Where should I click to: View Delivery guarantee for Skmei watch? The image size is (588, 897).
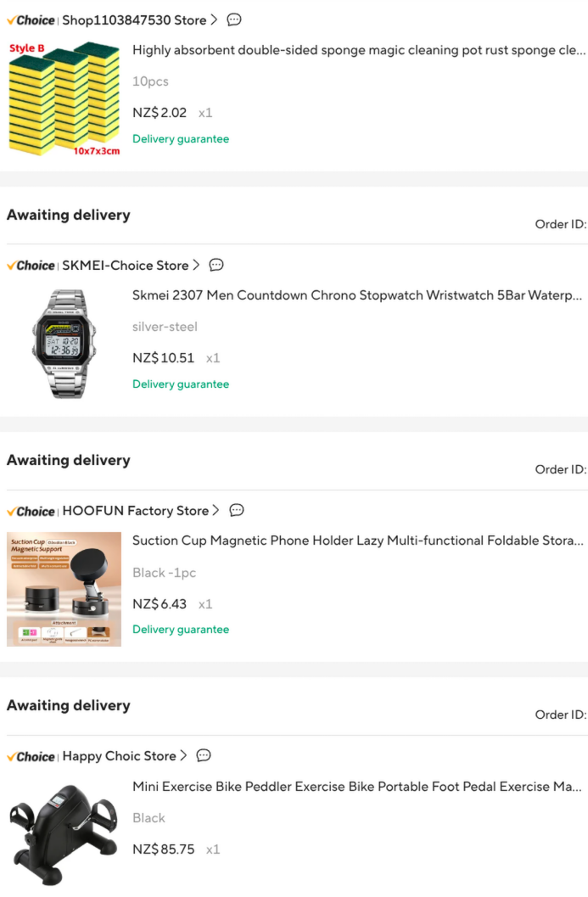tap(181, 384)
